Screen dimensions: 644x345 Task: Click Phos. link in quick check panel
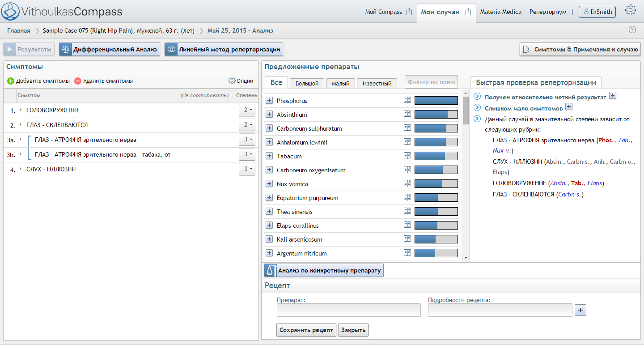(x=606, y=140)
